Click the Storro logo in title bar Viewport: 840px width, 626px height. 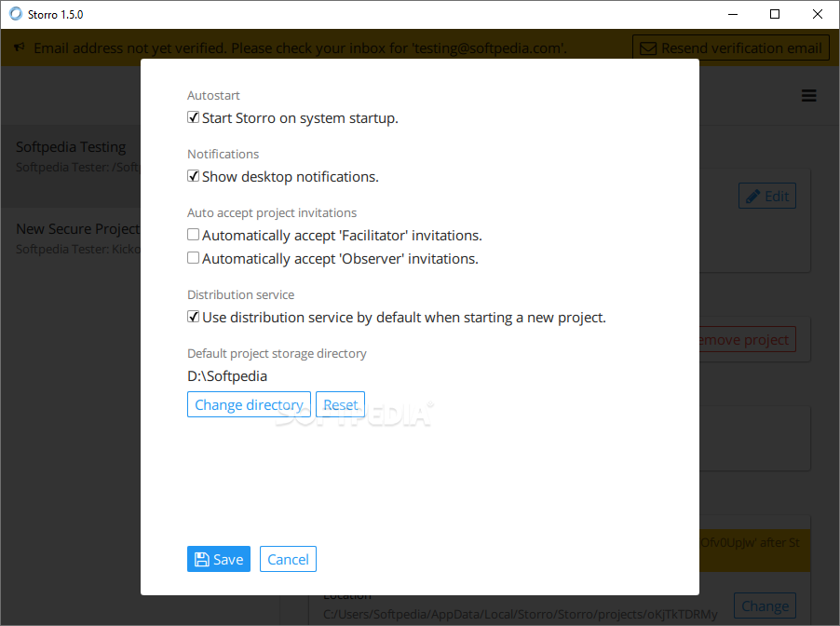17,14
